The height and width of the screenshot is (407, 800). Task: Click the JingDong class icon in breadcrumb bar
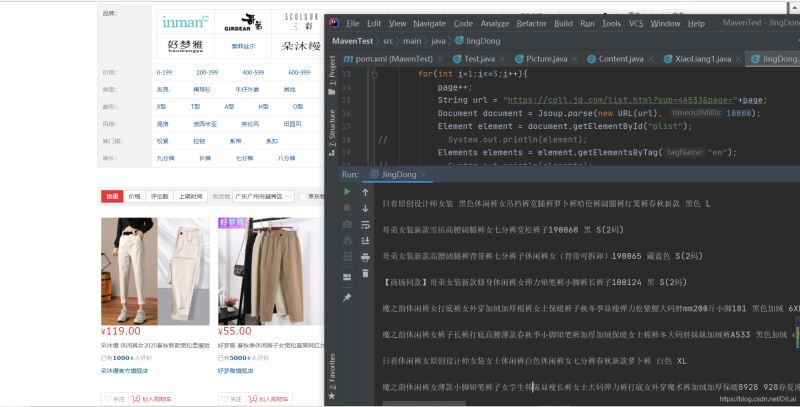coord(459,41)
